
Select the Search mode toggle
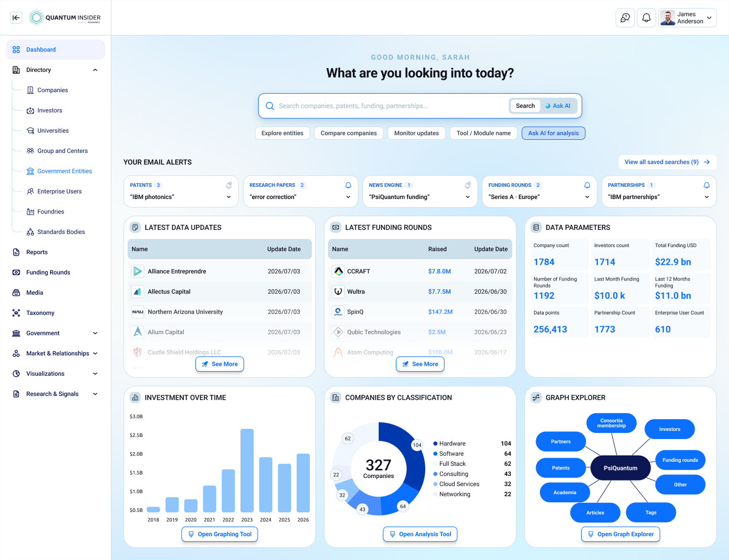tap(525, 106)
